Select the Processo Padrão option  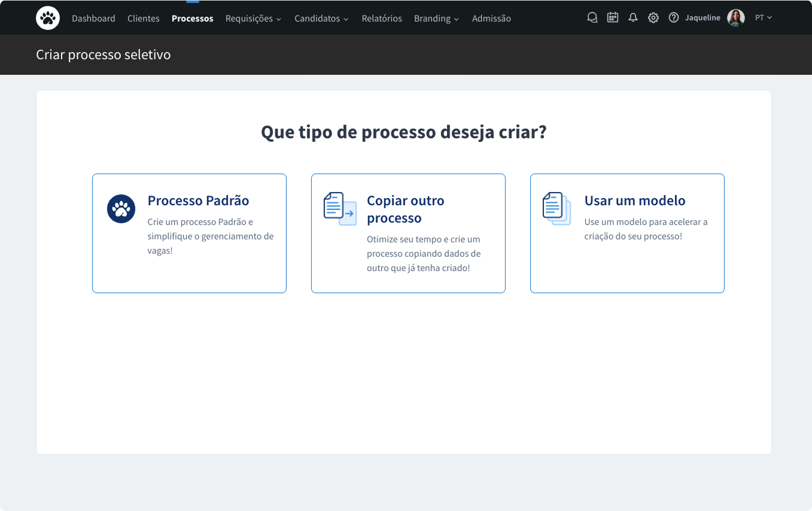pos(189,233)
